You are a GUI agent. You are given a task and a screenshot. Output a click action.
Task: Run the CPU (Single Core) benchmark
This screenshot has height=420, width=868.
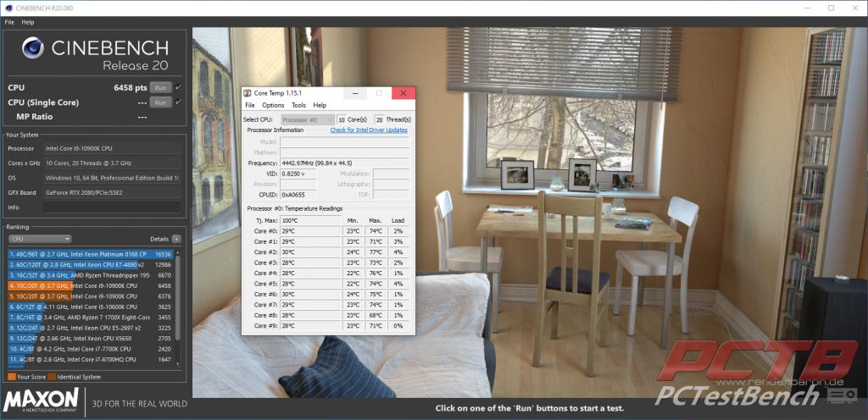160,102
